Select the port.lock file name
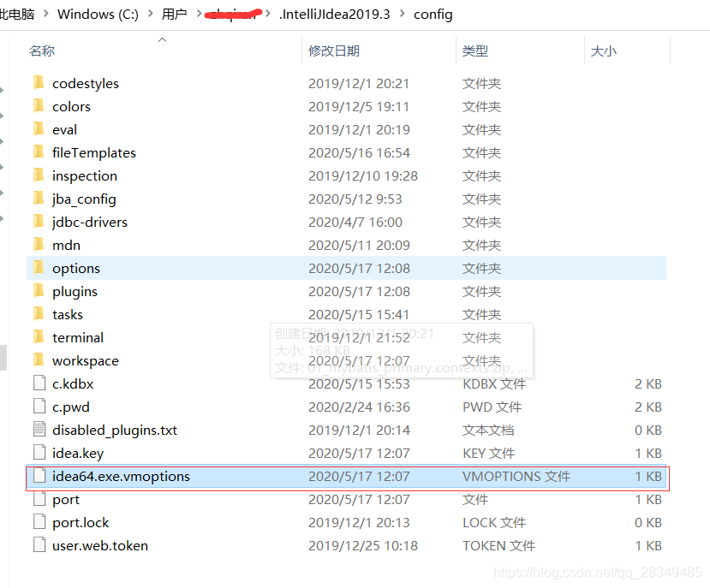 coord(81,522)
